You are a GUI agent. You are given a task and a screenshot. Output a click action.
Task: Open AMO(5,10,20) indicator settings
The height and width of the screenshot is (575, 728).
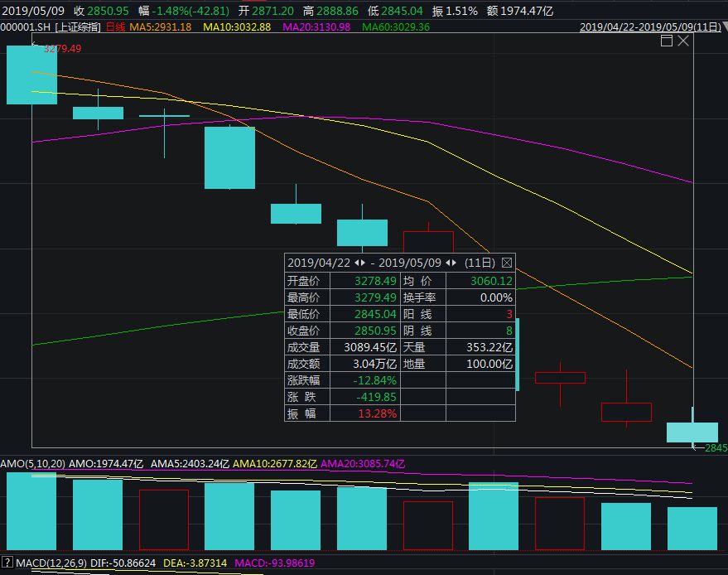click(32, 463)
